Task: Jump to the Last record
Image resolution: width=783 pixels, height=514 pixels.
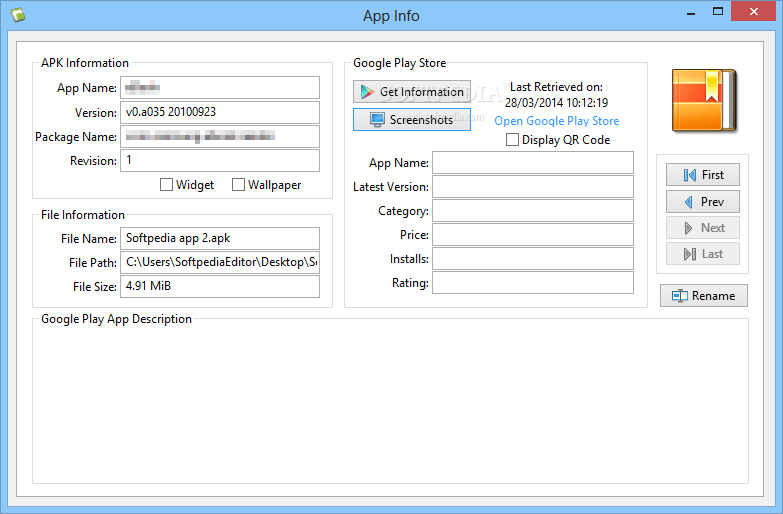Action: 703,254
